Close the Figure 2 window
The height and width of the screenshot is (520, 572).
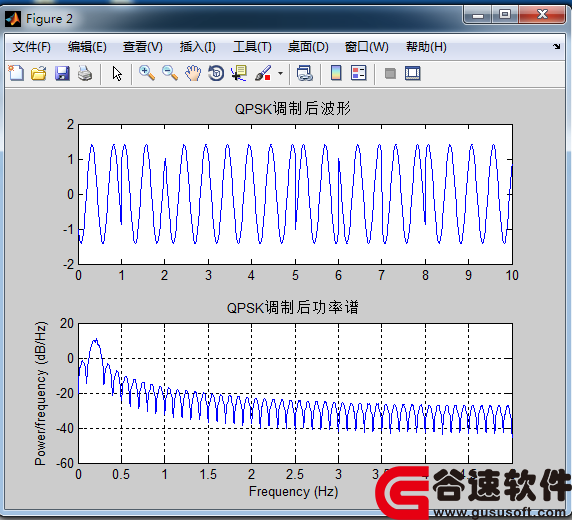(x=542, y=15)
